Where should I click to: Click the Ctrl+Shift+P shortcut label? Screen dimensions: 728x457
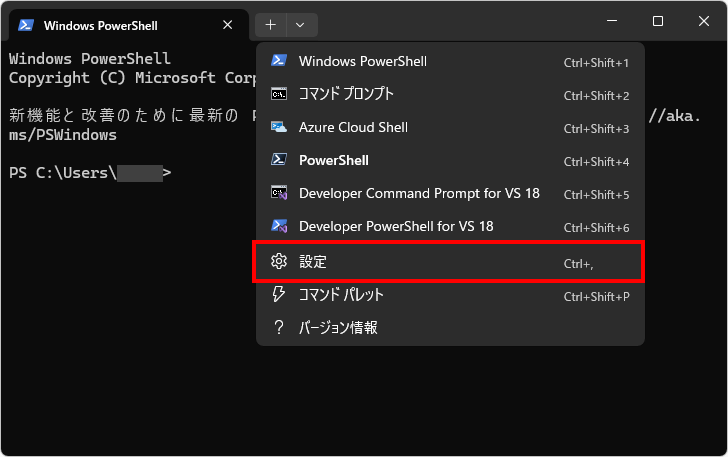597,296
